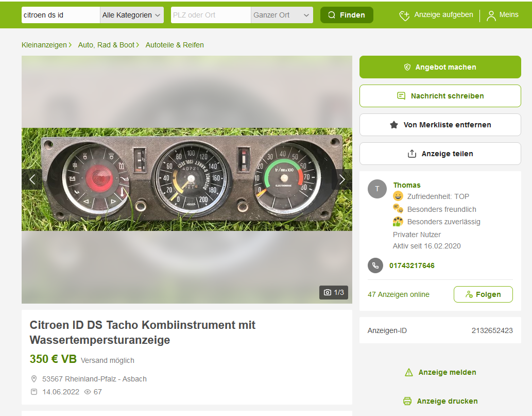Click the search field containing citroen ds id
532x416 pixels.
(x=61, y=15)
